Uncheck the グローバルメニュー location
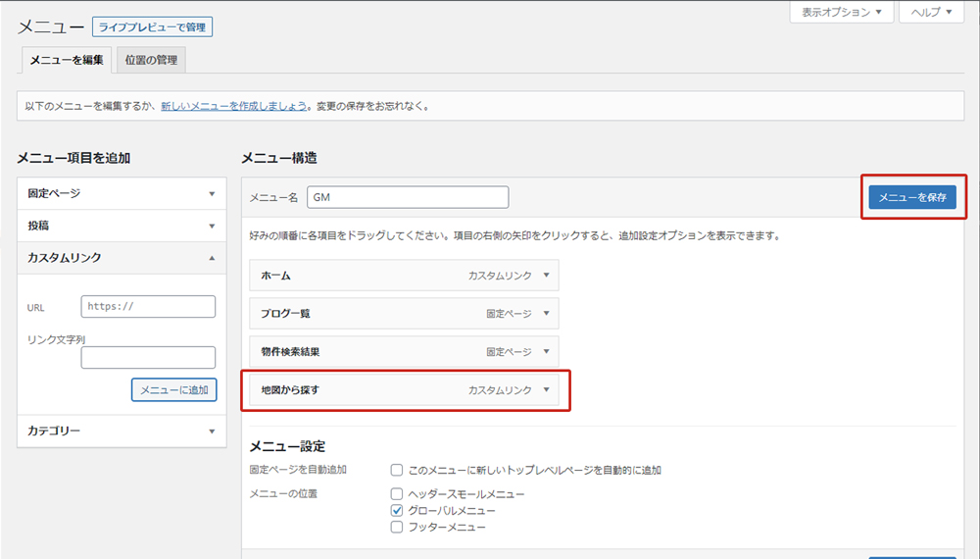 coord(397,511)
